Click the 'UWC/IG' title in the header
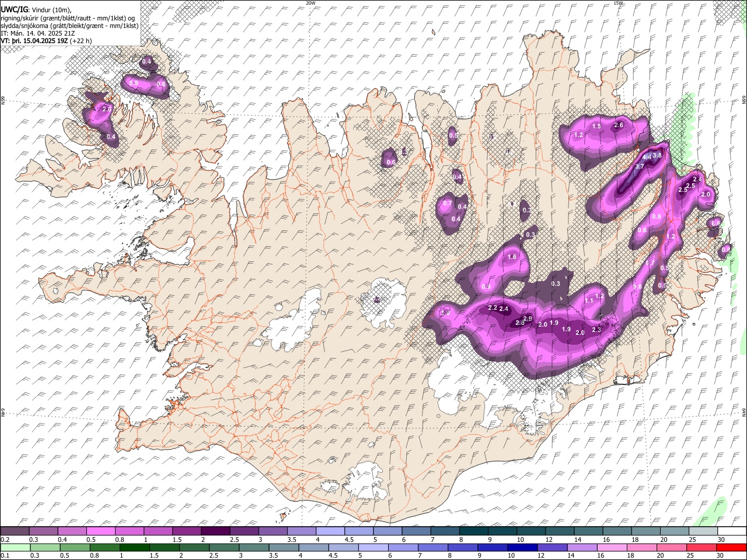The height and width of the screenshot is (560, 747). (x=13, y=10)
